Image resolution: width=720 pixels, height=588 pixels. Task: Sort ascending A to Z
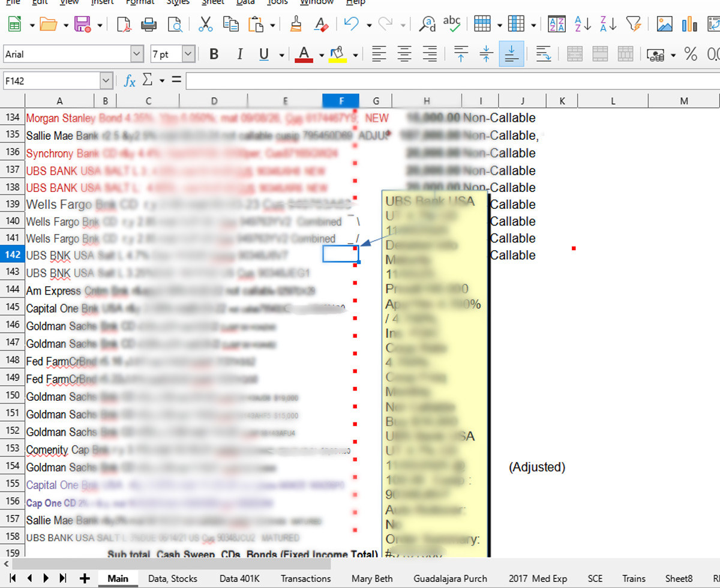583,24
